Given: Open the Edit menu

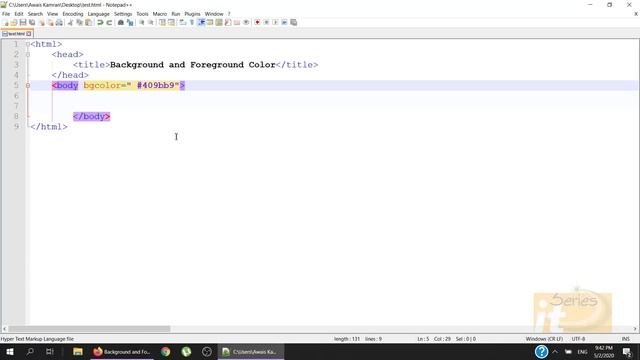Looking at the screenshot, I should point(19,14).
